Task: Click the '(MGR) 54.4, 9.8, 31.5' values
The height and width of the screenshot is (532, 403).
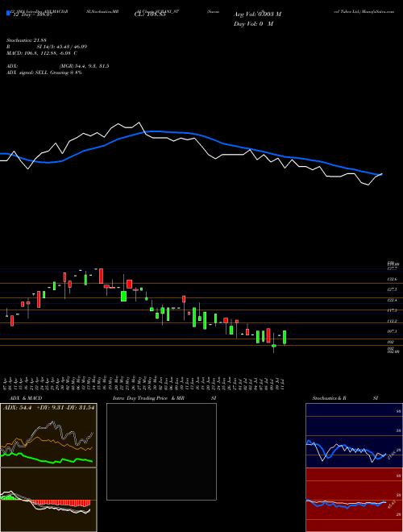Action: tap(84, 66)
